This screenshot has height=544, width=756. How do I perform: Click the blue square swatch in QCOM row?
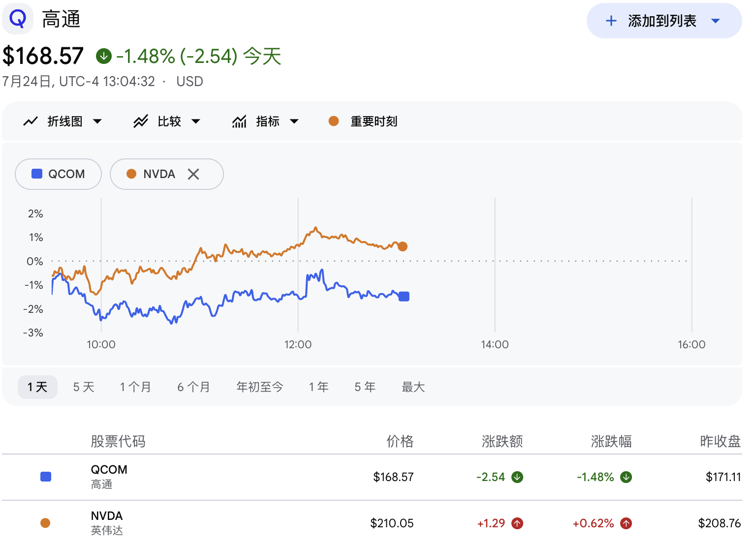pos(46,477)
